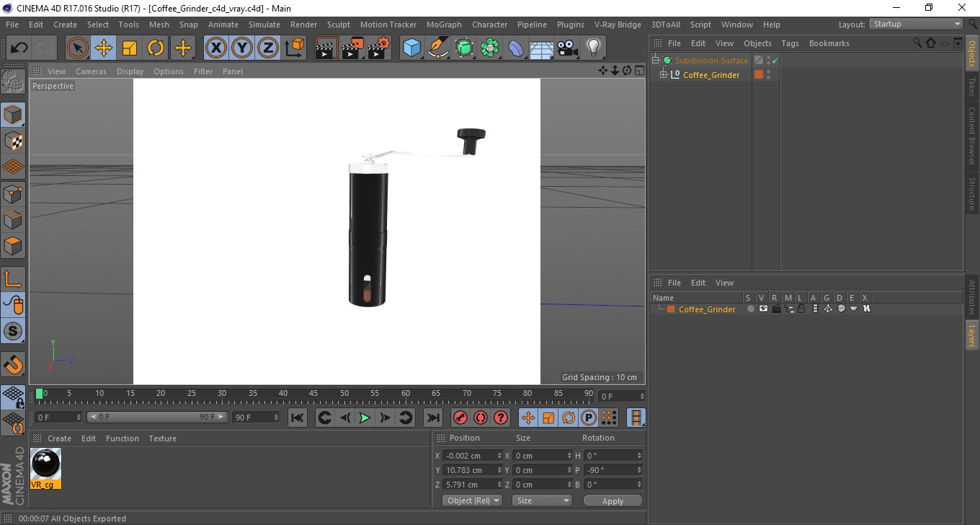980x525 pixels.
Task: Render the active view clapperboard
Action: pos(326,48)
